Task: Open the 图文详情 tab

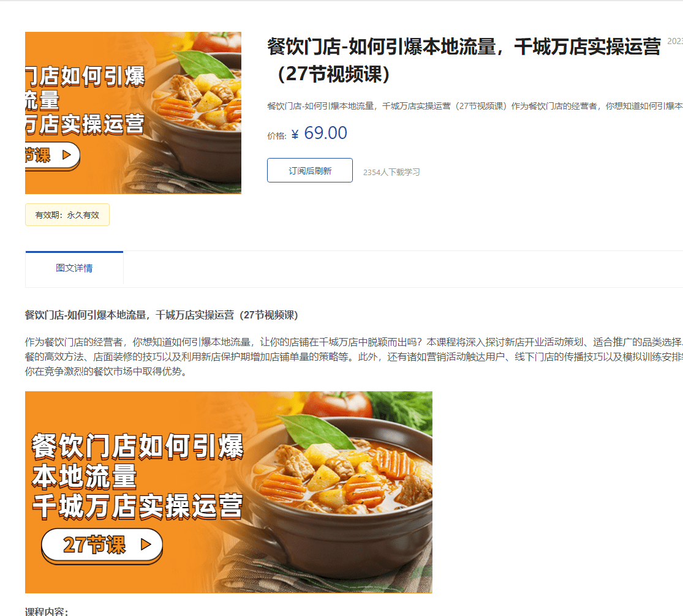Action: point(74,268)
